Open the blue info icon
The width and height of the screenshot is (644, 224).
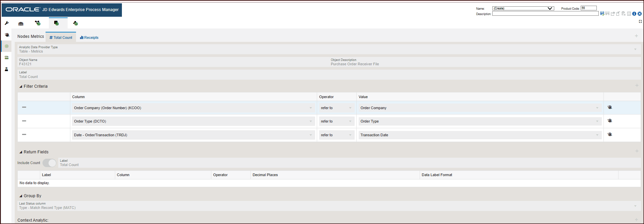[634, 14]
